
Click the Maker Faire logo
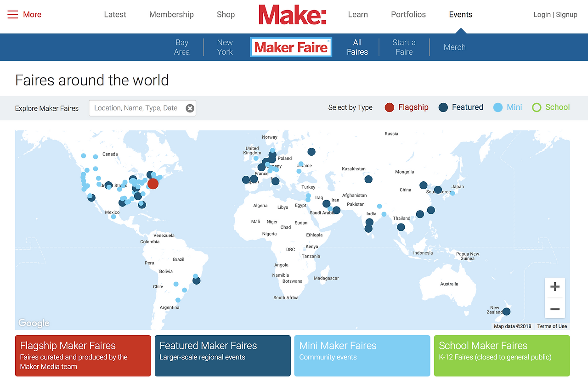pyautogui.click(x=291, y=47)
